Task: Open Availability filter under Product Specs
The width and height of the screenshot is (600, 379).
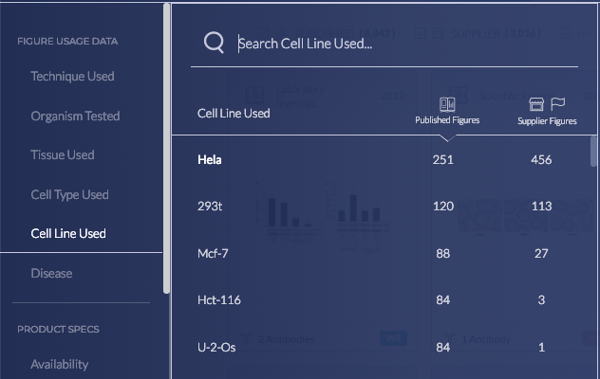Action: pyautogui.click(x=59, y=364)
